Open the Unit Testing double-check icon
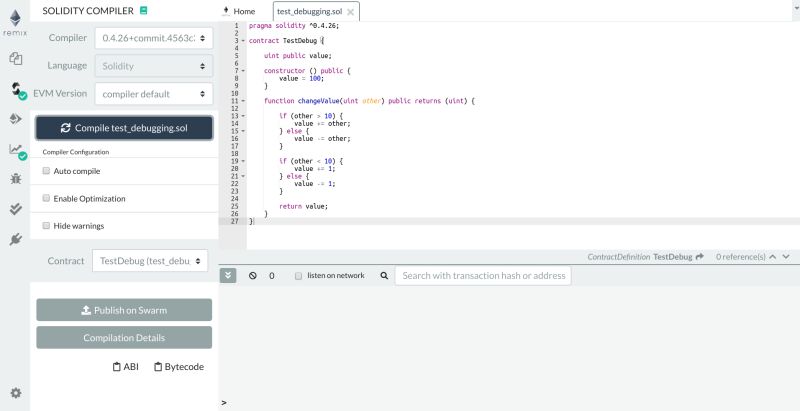Screen dimensions: 800x411 tap(16, 209)
